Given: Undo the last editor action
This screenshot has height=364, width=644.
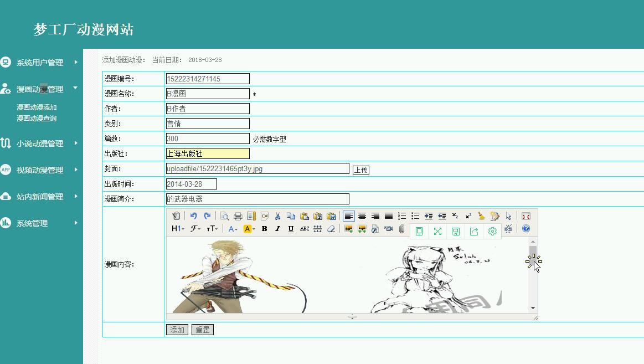Looking at the screenshot, I should 193,216.
